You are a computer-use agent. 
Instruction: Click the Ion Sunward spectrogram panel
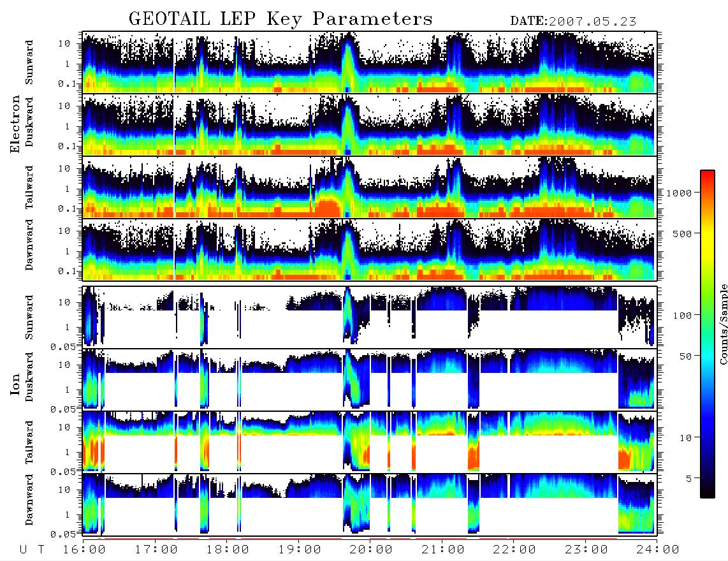click(369, 317)
